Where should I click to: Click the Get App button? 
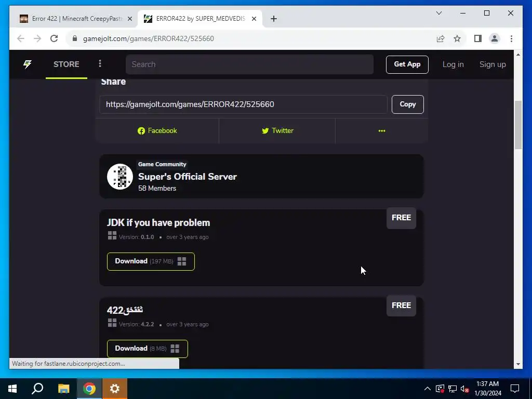(x=407, y=64)
